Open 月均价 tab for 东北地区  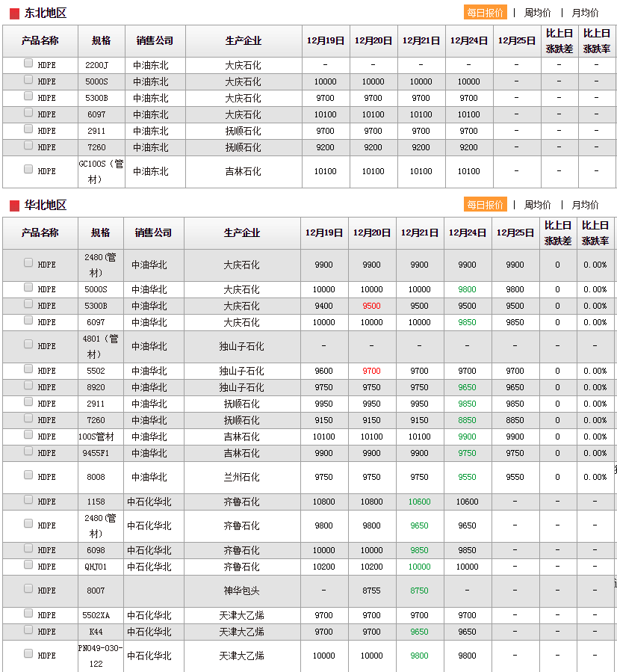pos(585,13)
